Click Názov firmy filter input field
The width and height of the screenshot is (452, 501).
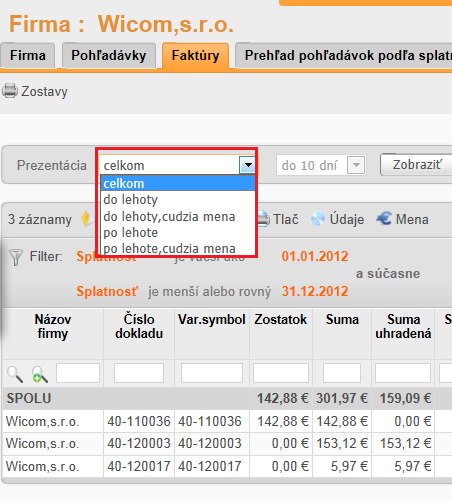(x=78, y=373)
